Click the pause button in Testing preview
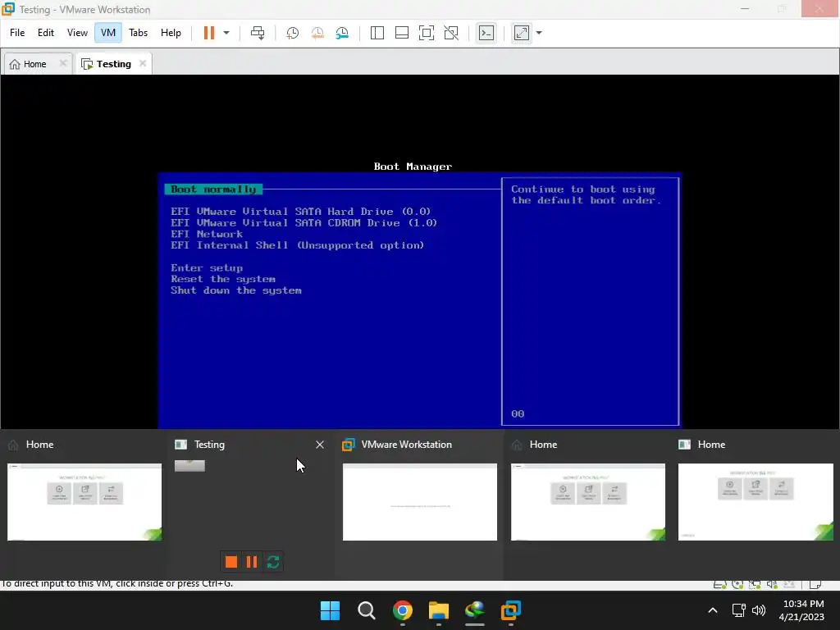The image size is (840, 630). [x=252, y=561]
